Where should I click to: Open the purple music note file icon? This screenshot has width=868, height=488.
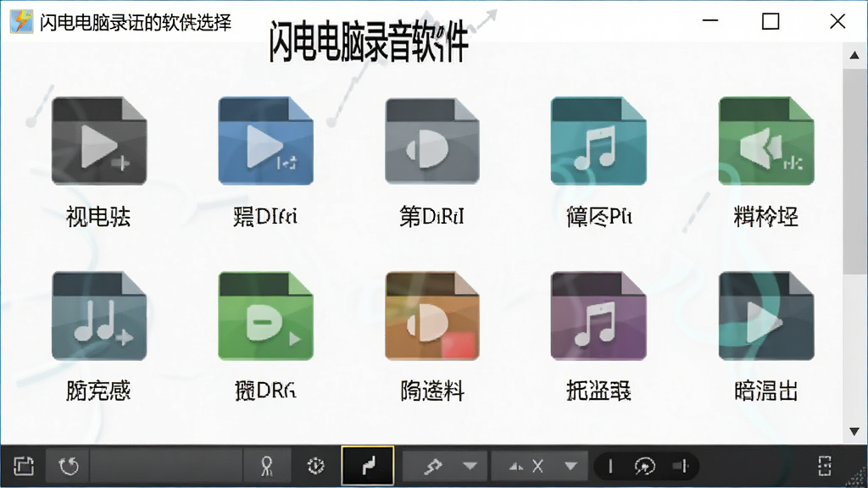click(598, 316)
